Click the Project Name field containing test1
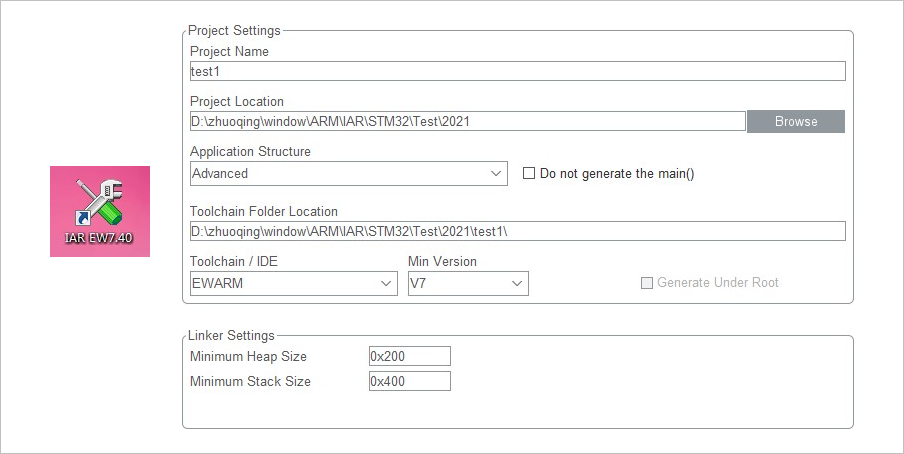This screenshot has height=454, width=904. point(518,72)
